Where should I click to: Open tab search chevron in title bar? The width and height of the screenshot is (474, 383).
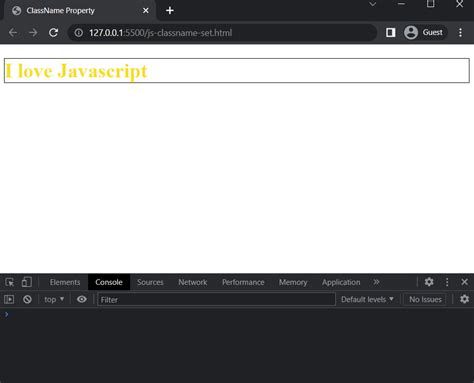373,4
